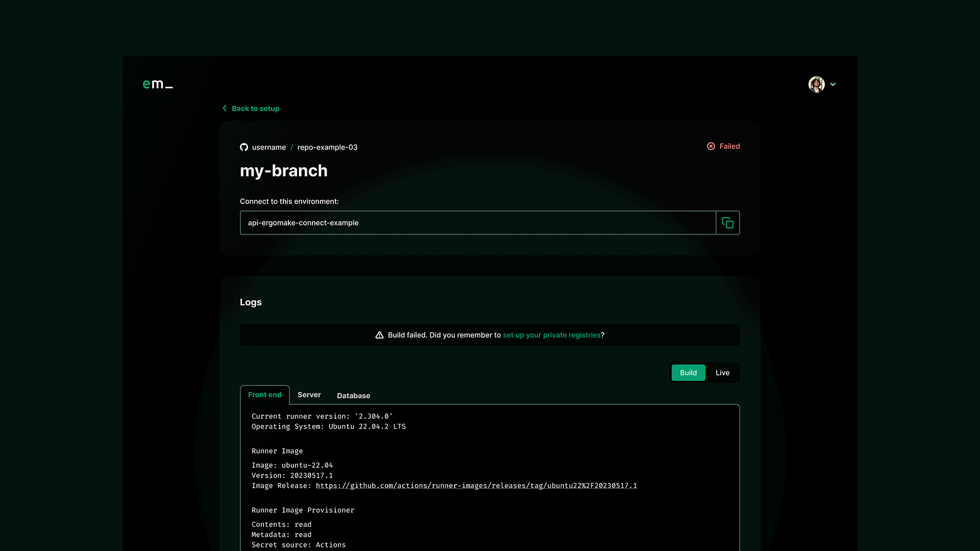Screen dimensions: 980x551
Task: Click the GitHub octocat icon
Action: [244, 147]
